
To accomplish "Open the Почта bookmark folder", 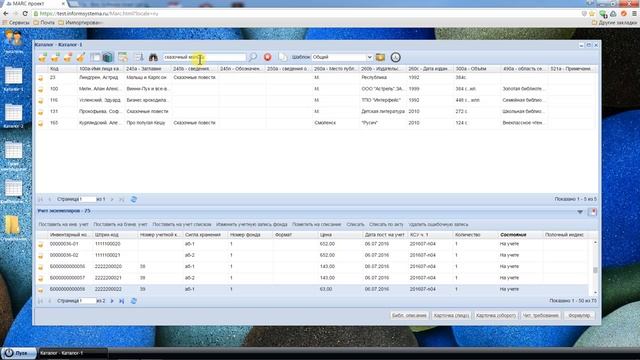I will pyautogui.click(x=44, y=23).
